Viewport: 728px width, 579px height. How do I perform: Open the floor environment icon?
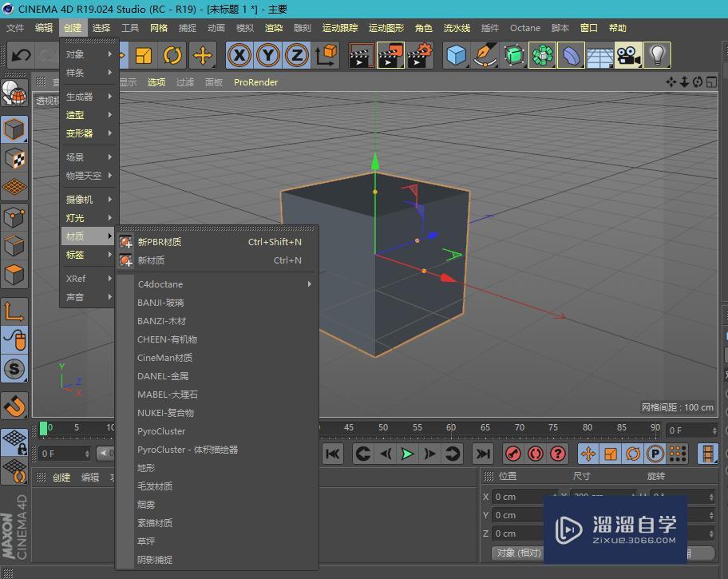[x=599, y=55]
